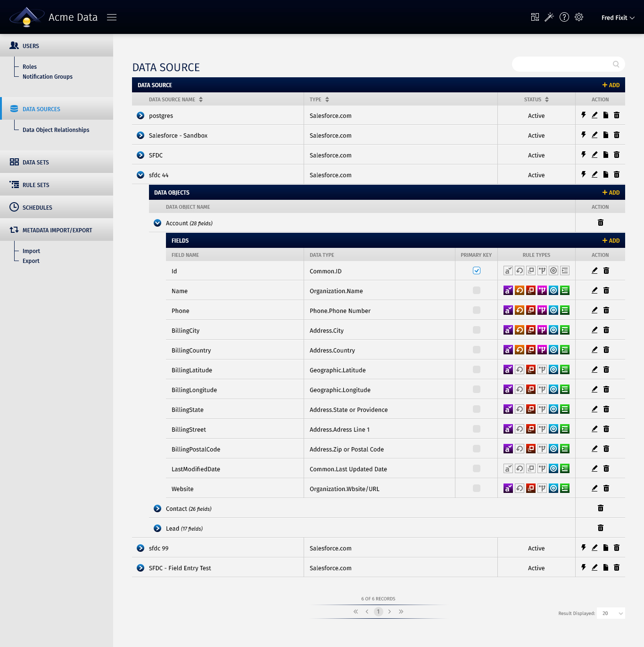Viewport: 644px width, 647px height.
Task: Open Data Sets in sidebar
Action: 36,162
